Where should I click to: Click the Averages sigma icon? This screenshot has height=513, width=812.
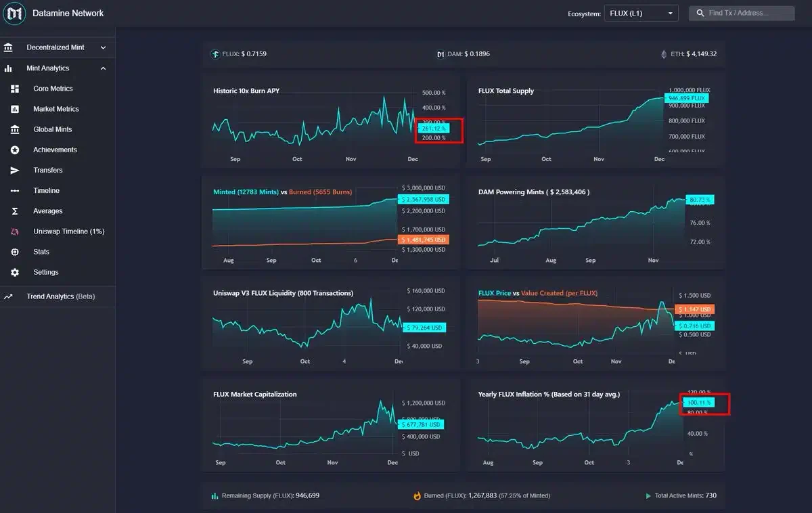click(x=15, y=211)
